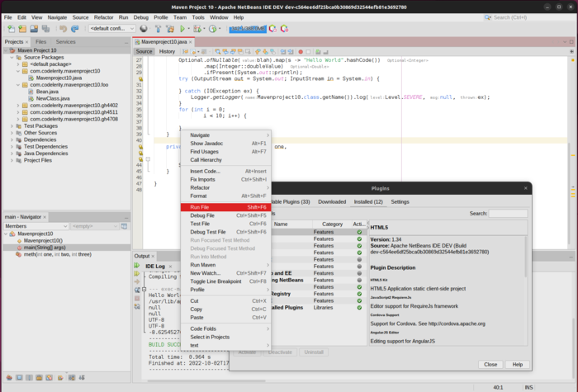The image size is (578, 392).
Task: Click the plugin Search field
Action: (x=508, y=214)
